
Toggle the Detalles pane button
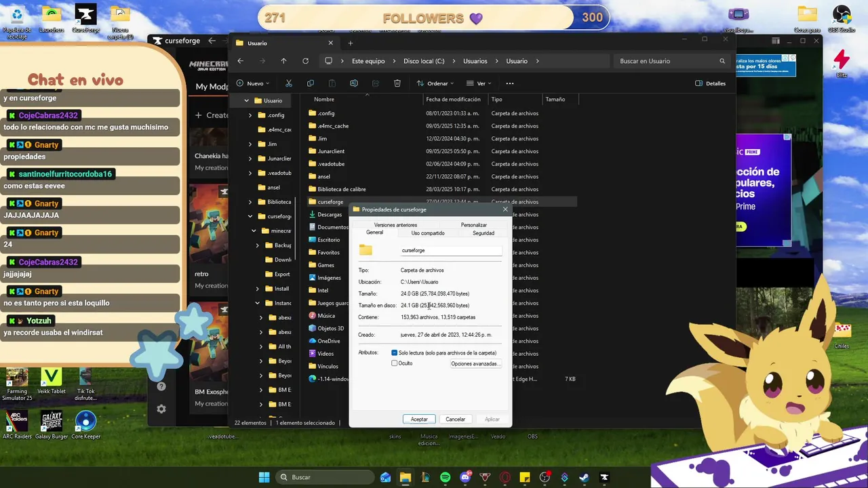tap(710, 83)
